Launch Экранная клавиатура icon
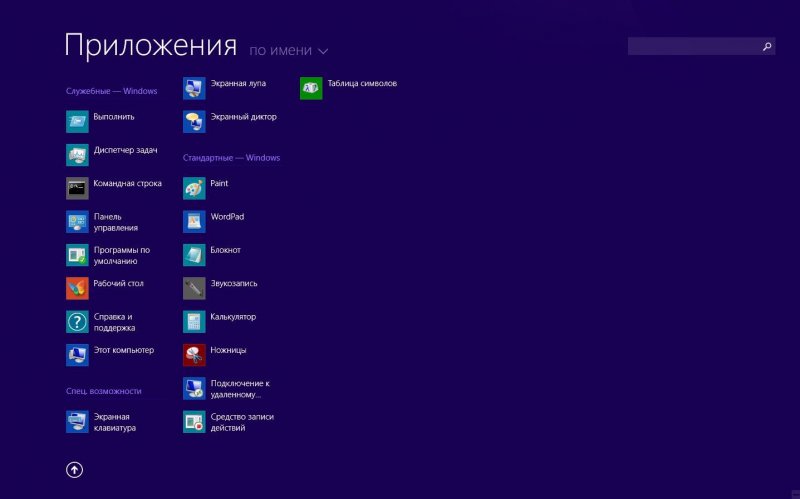This screenshot has height=499, width=800. 77,422
